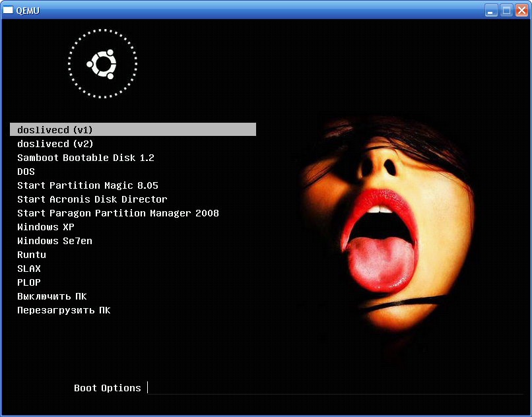Choose Start Partition Magic 8.05
The width and height of the screenshot is (532, 417).
(88, 185)
